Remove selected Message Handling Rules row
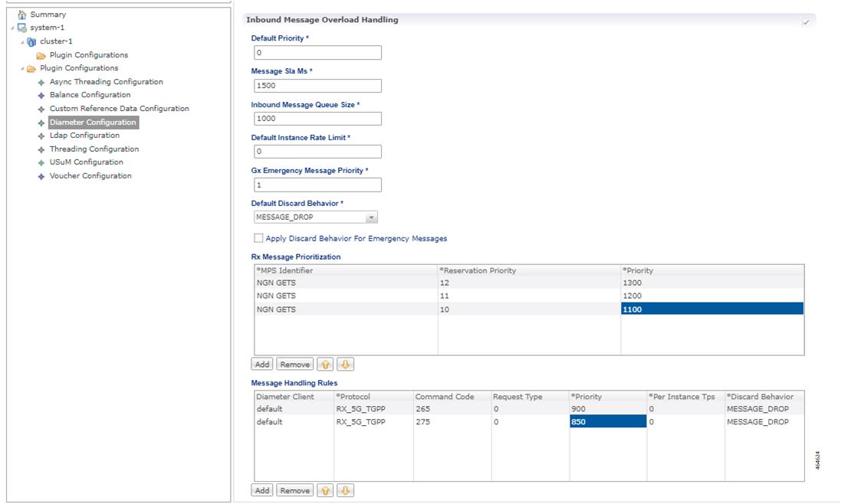841x504 pixels. (x=295, y=491)
